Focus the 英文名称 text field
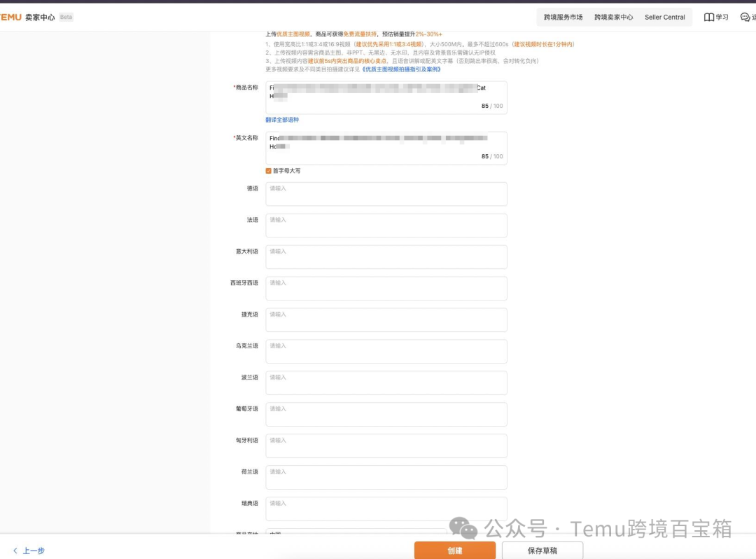Image resolution: width=756 pixels, height=559 pixels. 386,148
